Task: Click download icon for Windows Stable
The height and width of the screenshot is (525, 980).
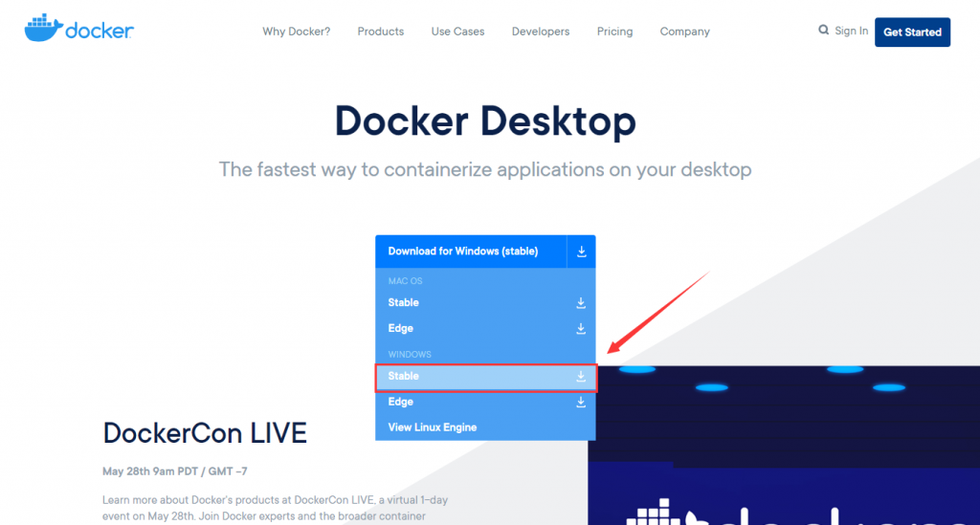Action: click(581, 377)
